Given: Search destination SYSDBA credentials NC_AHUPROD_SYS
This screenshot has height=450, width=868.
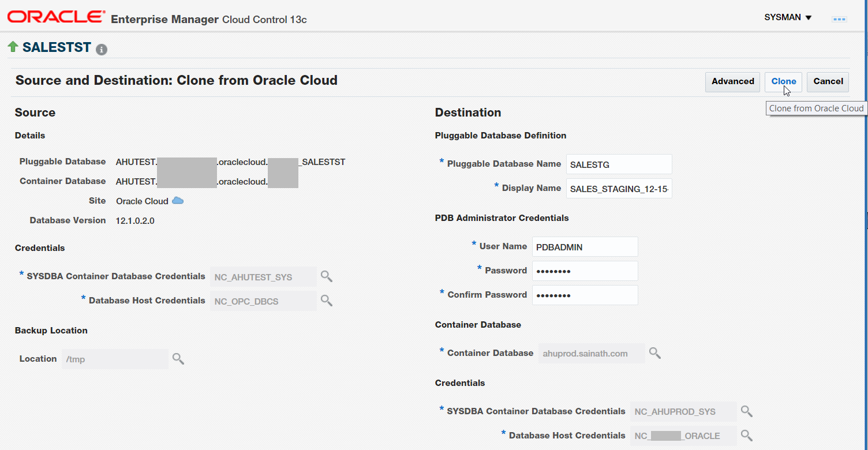Looking at the screenshot, I should click(747, 411).
